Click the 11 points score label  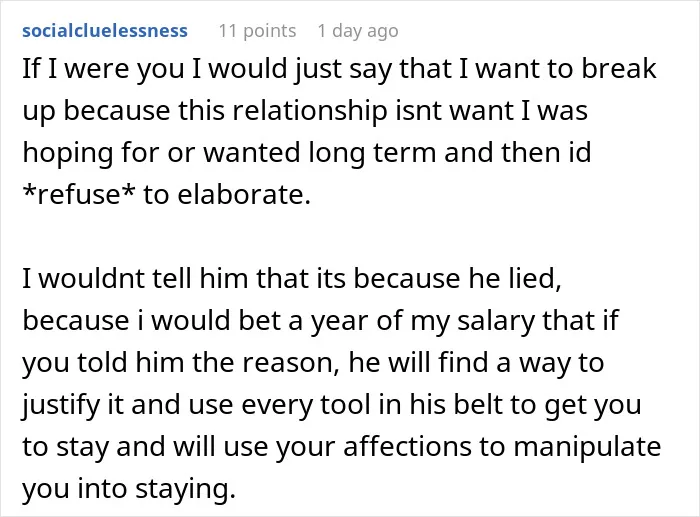(257, 31)
